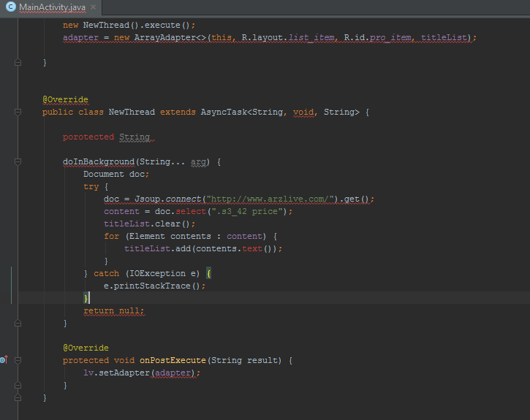Collapse the NewThread class fold marker
The height and width of the screenshot is (420, 530).
tap(18, 112)
